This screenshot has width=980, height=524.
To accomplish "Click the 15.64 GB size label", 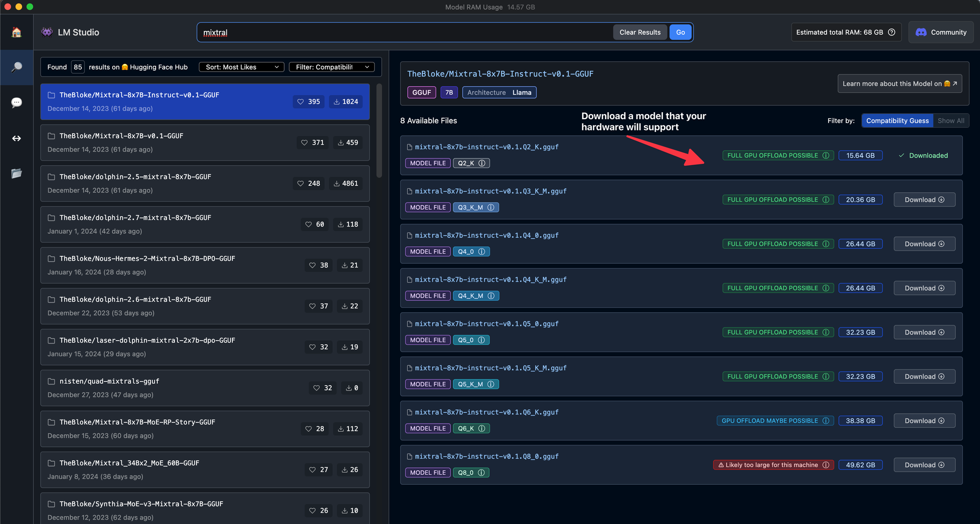I will coord(860,155).
